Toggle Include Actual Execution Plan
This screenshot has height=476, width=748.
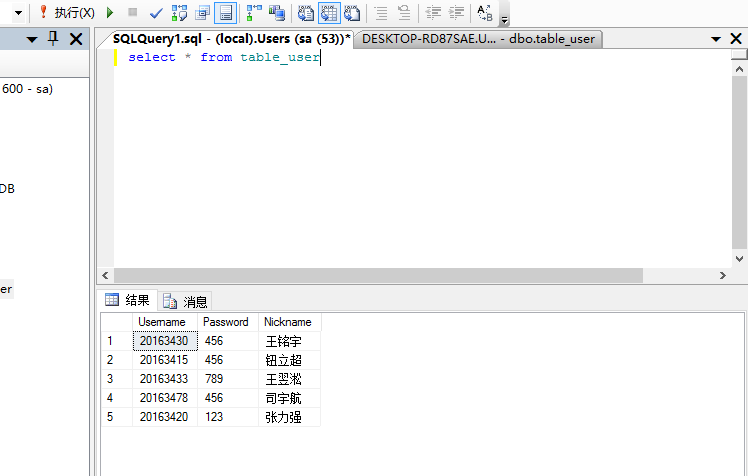point(254,13)
